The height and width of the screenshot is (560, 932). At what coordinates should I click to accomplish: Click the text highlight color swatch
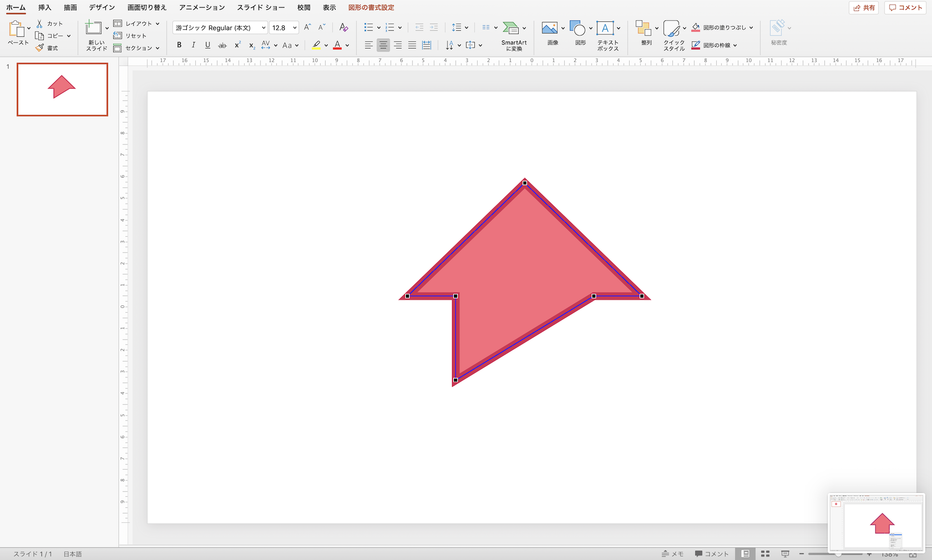316,45
